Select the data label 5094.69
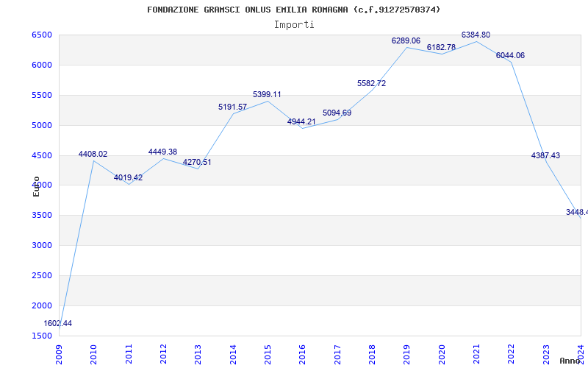The width and height of the screenshot is (588, 368). (337, 113)
